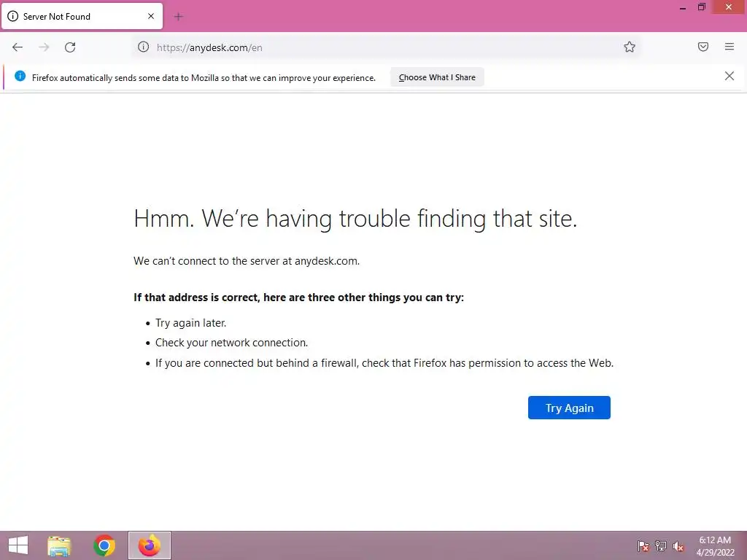Click the anydesk.com/en address bar
This screenshot has height=560, width=747.
pyautogui.click(x=386, y=47)
